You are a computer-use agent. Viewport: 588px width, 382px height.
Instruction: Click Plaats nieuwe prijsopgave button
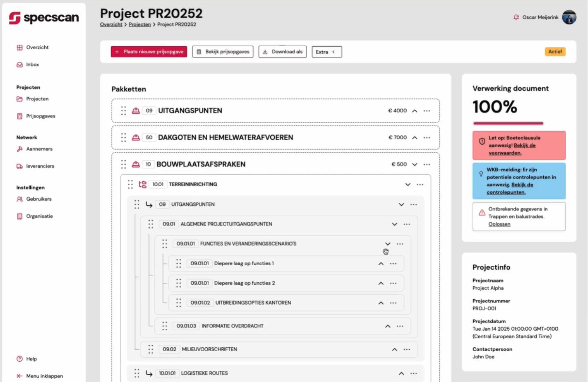click(149, 52)
